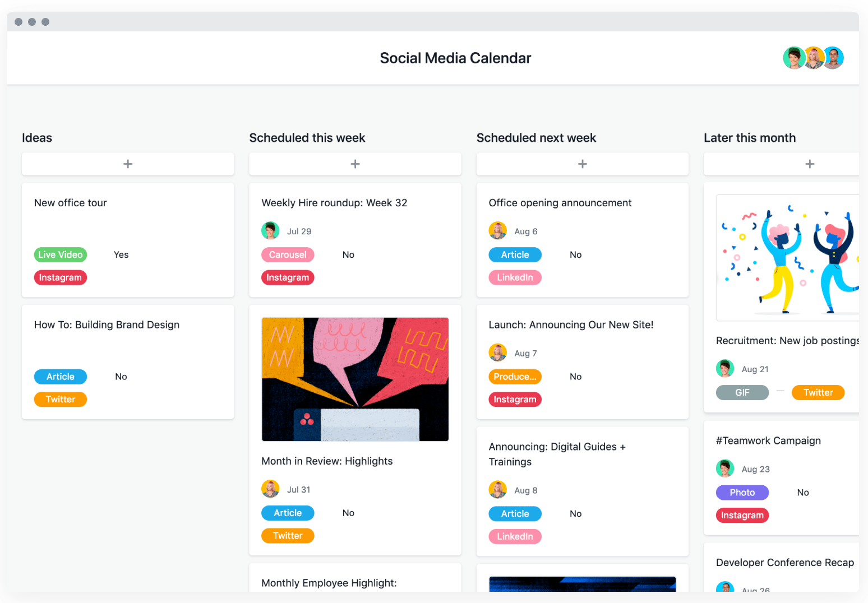Image resolution: width=868 pixels, height=603 pixels.
Task: Click the Ideas column header
Action: point(37,137)
